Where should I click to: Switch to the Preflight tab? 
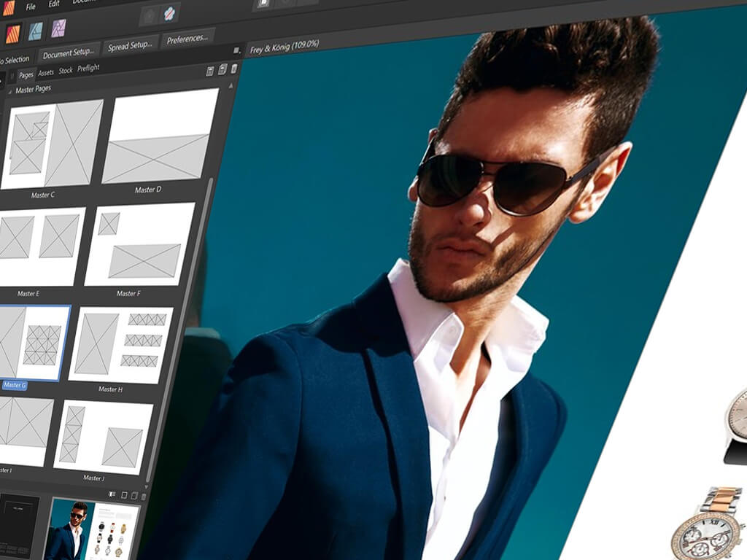point(88,68)
